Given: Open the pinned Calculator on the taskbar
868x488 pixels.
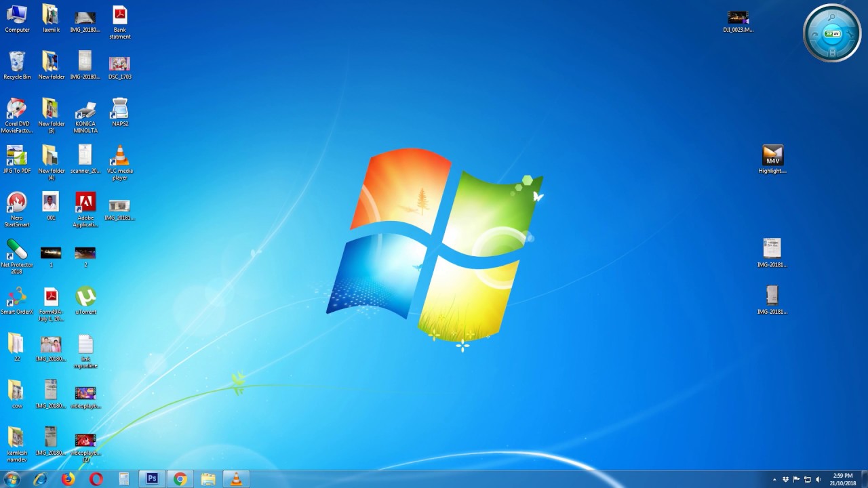Looking at the screenshot, I should (123, 479).
